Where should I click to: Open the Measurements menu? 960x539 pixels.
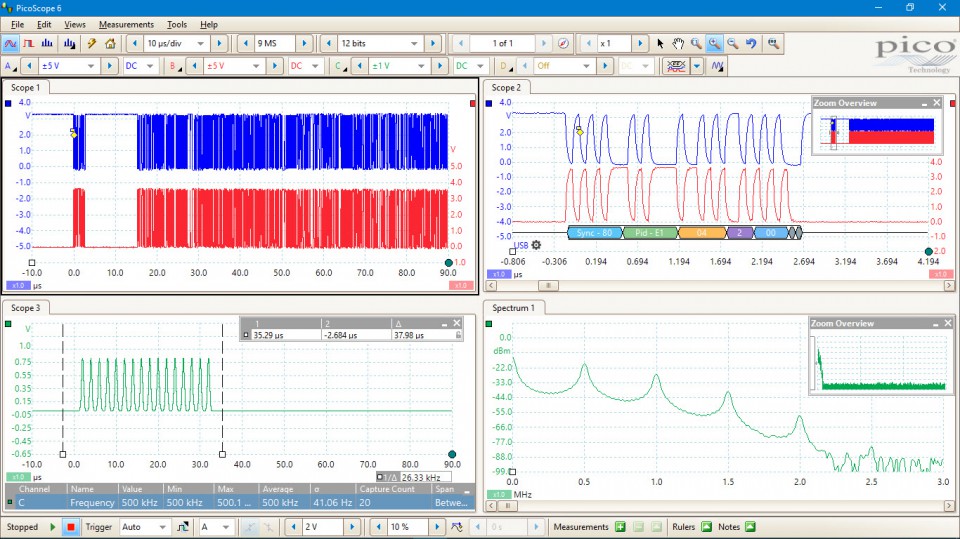pos(126,24)
